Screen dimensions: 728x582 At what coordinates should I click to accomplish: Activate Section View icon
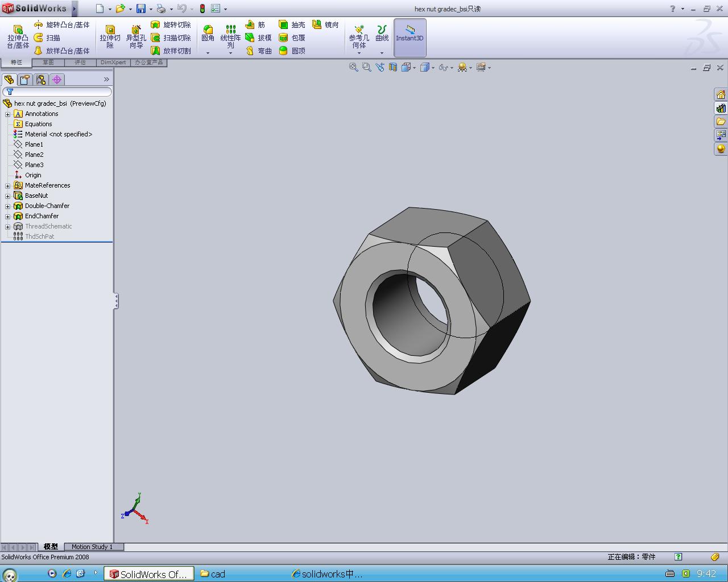[x=393, y=67]
